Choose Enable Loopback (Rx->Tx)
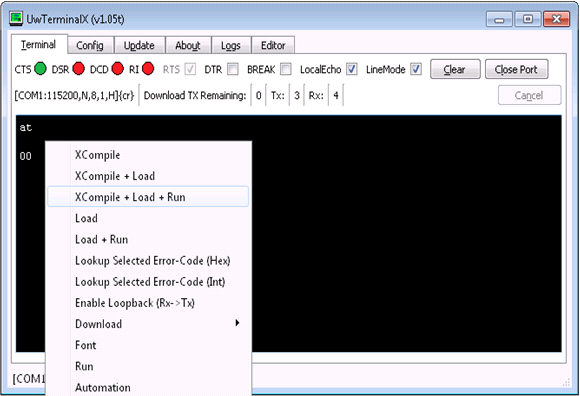580x396 pixels. 148,303
